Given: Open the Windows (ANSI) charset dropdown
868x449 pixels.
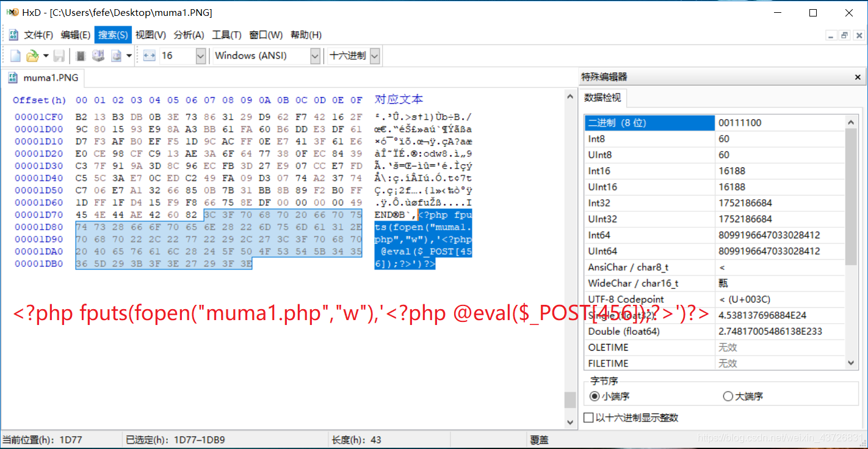Looking at the screenshot, I should [x=315, y=56].
